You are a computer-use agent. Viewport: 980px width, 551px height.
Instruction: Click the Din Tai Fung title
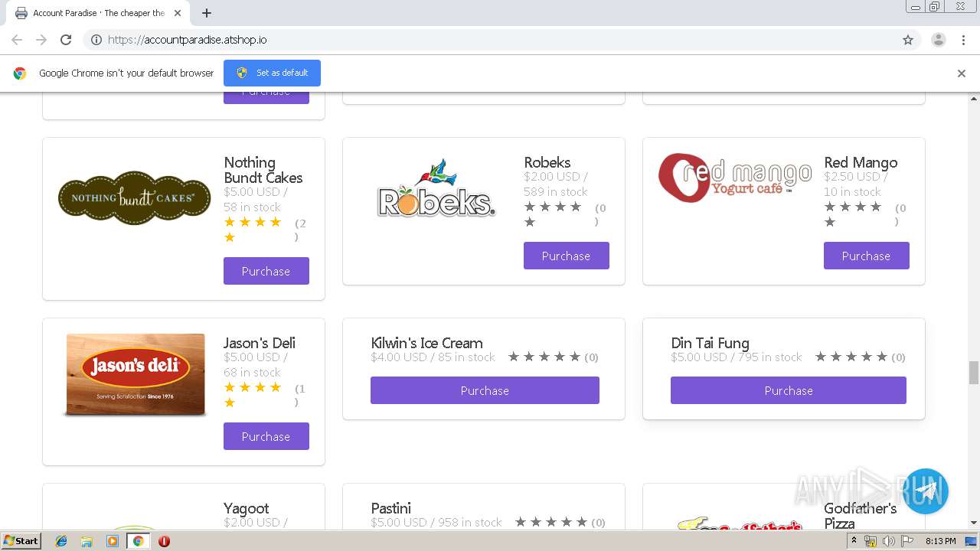(x=710, y=343)
